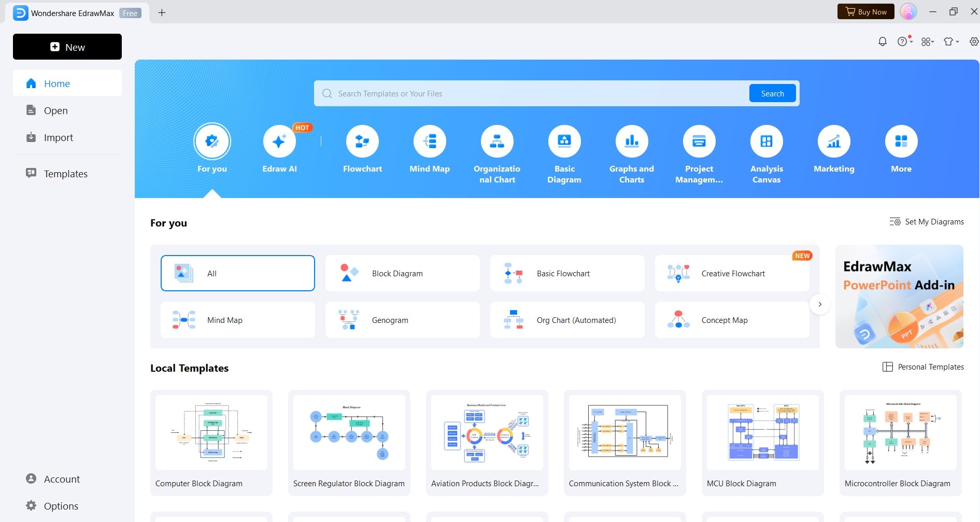The image size is (980, 522).
Task: Choose Genogram diagram type
Action: click(x=403, y=320)
